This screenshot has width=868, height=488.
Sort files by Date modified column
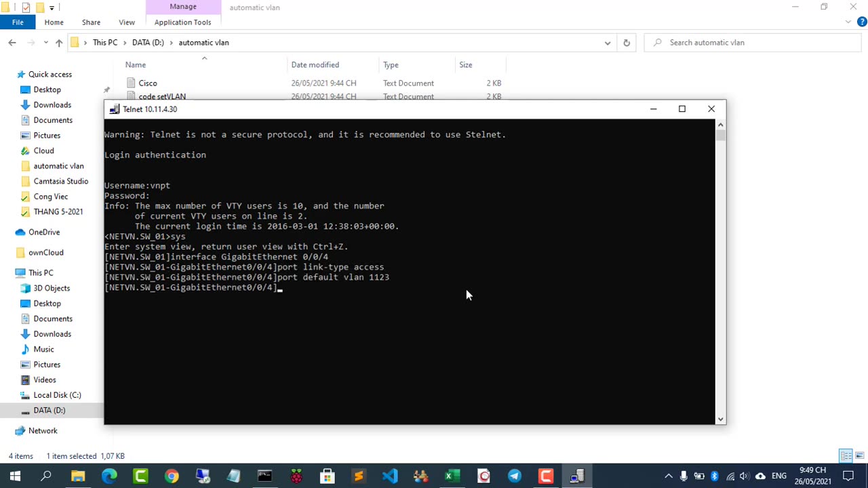315,65
